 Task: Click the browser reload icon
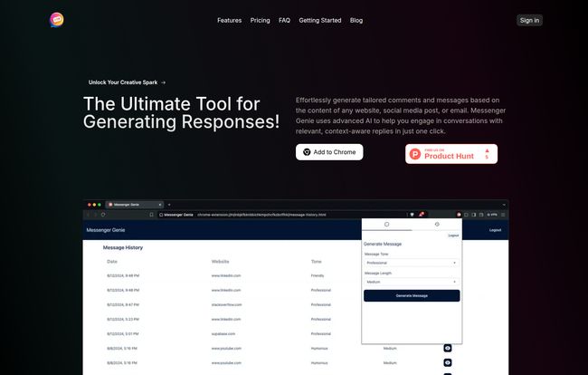click(103, 215)
